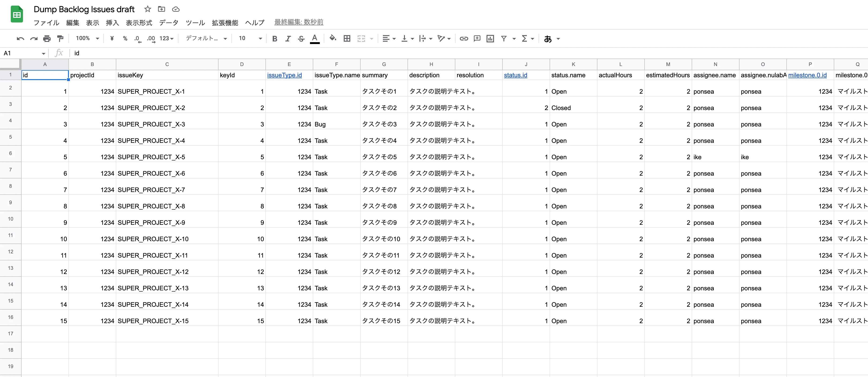Check the cloud save status icon
The width and height of the screenshot is (868, 377).
click(x=176, y=9)
